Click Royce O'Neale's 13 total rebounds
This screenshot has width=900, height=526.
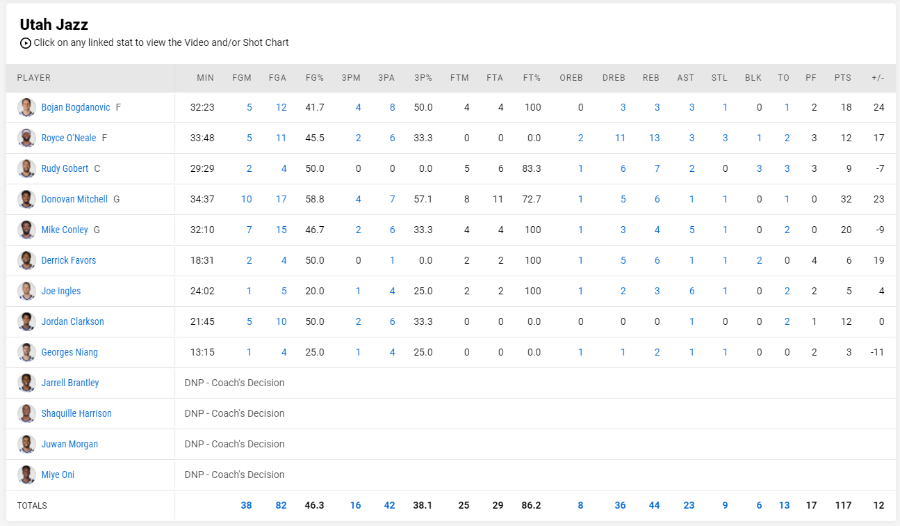click(654, 138)
